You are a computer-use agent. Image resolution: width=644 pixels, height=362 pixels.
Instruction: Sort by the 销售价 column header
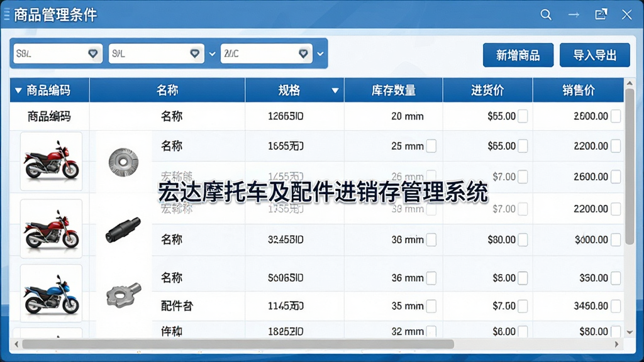[x=579, y=90]
